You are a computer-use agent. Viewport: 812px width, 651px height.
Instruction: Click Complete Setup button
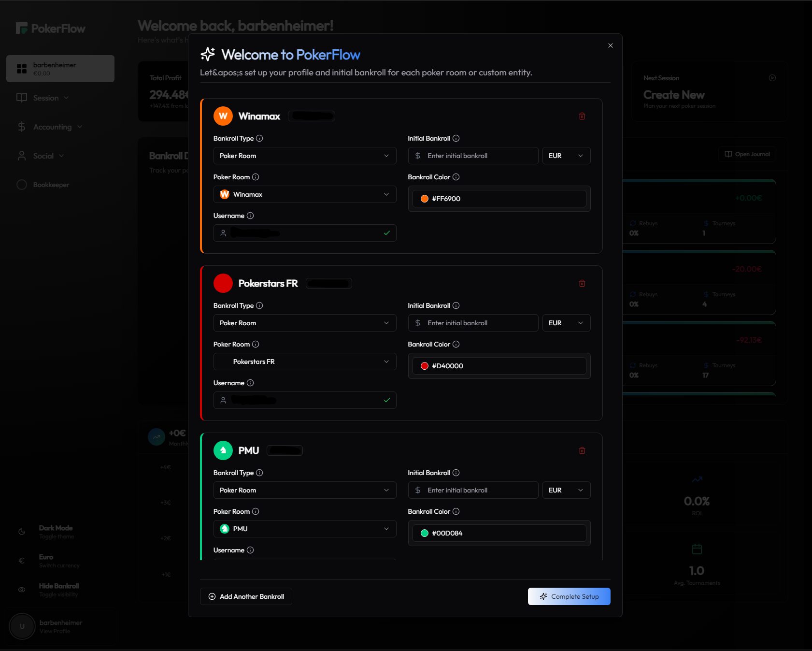click(569, 596)
